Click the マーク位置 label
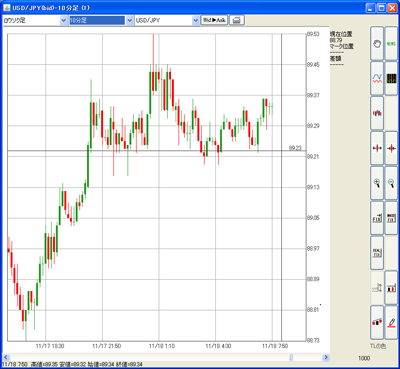400x369 pixels. pyautogui.click(x=342, y=46)
